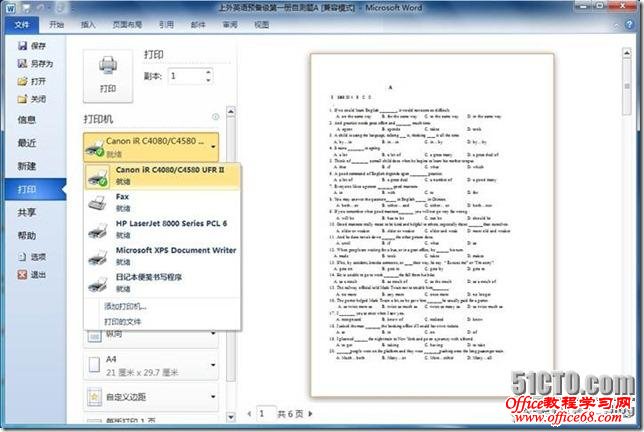Go to previous preview page arrow

pos(249,414)
